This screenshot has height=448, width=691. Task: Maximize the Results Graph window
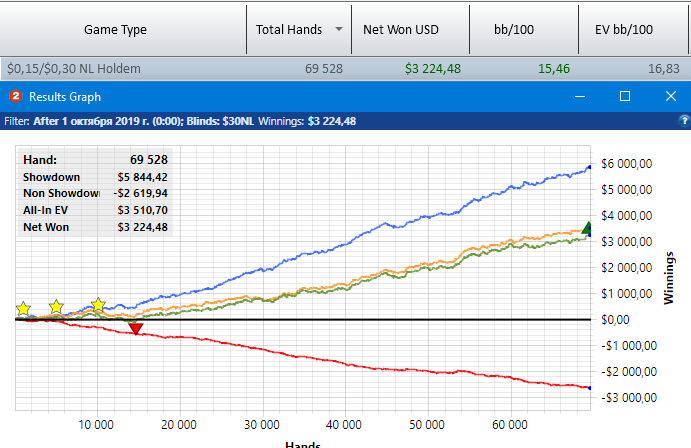tap(625, 96)
